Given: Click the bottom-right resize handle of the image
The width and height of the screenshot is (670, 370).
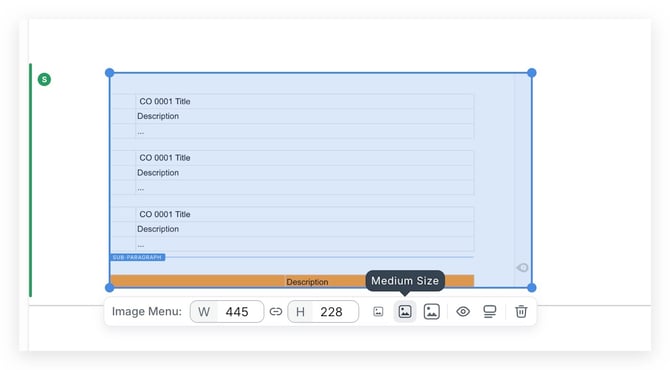Looking at the screenshot, I should tap(532, 288).
